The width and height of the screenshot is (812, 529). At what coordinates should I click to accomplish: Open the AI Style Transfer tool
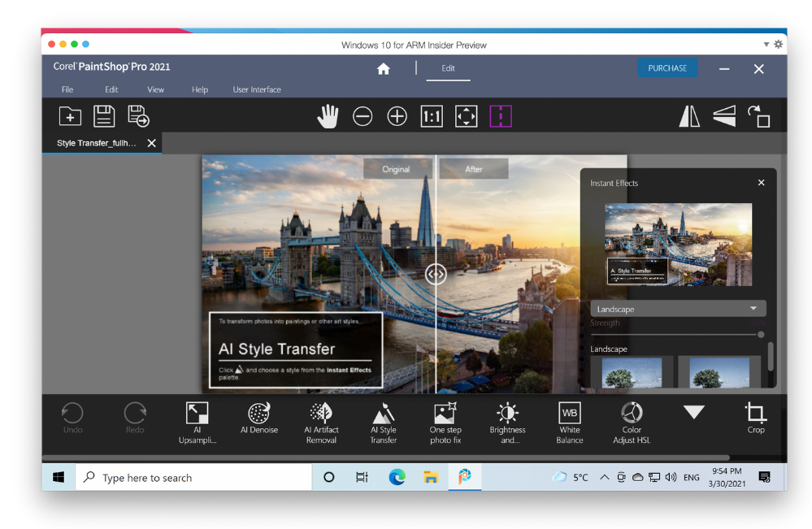click(x=384, y=423)
